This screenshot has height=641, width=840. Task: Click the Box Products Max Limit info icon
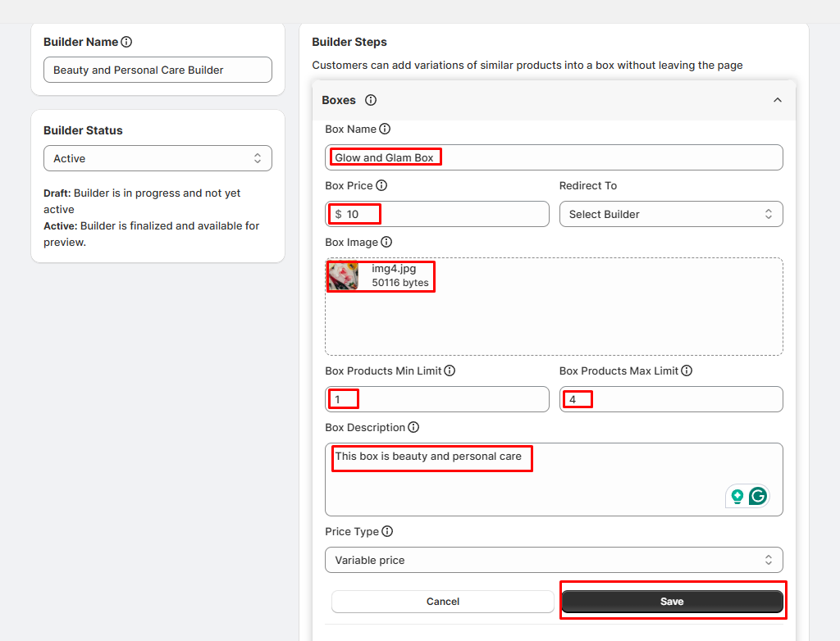pyautogui.click(x=687, y=371)
